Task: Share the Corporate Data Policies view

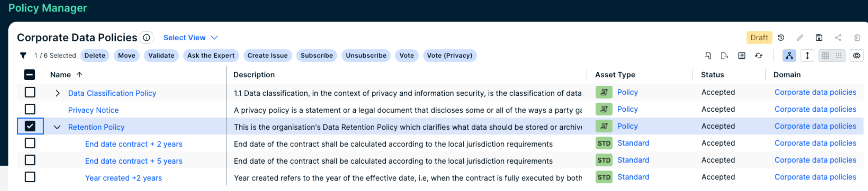Action: pyautogui.click(x=838, y=37)
